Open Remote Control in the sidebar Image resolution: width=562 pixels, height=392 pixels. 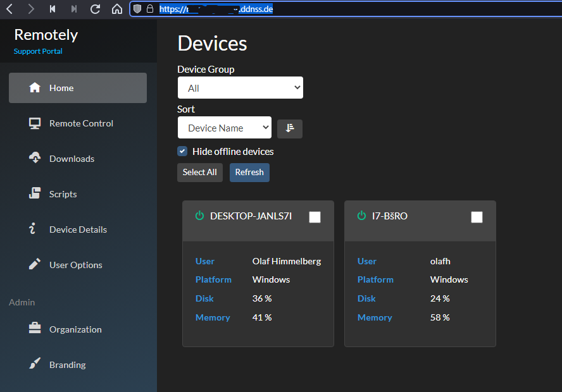78,123
